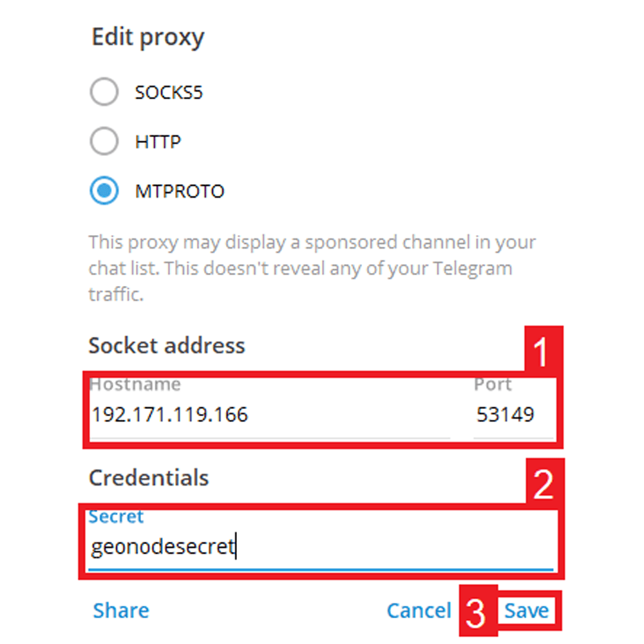Screen dimensions: 644x644
Task: Click the Edit proxy title
Action: click(147, 37)
